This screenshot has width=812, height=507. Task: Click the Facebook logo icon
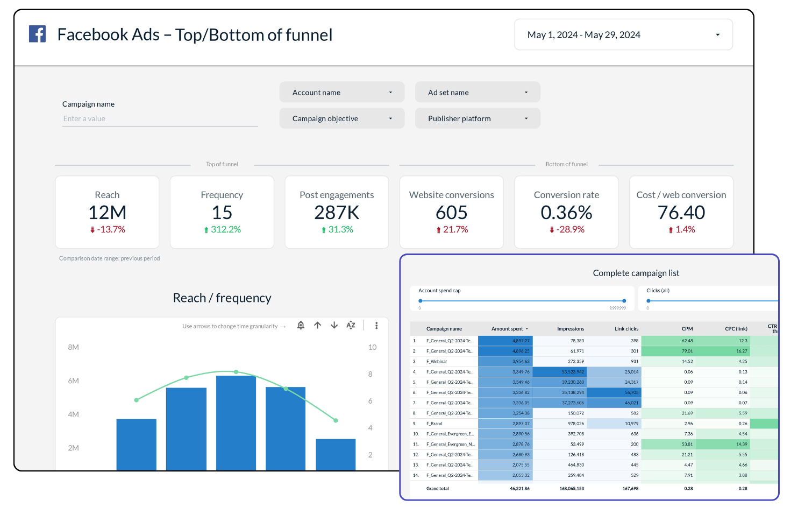[x=38, y=34]
